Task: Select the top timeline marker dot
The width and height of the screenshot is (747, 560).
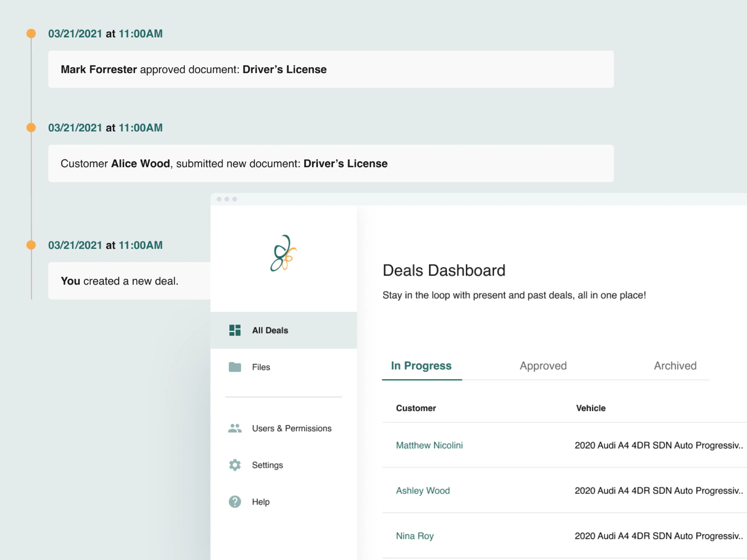Action: (31, 33)
